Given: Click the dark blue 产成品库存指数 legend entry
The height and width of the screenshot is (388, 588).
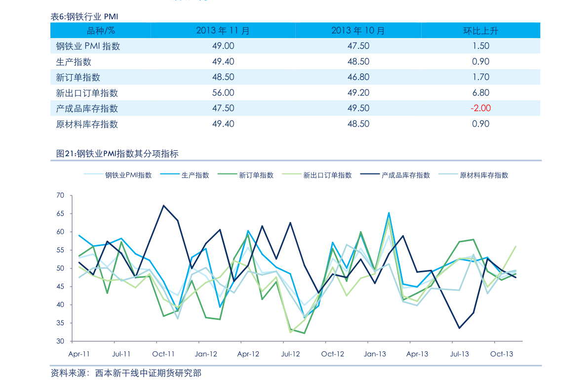Looking at the screenshot, I should [405, 175].
